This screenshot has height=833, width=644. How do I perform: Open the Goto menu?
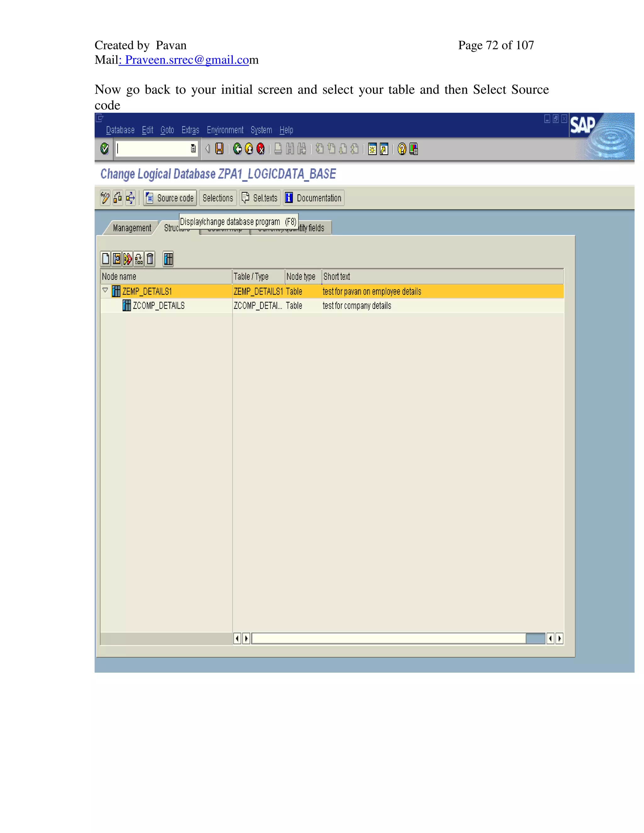click(167, 130)
